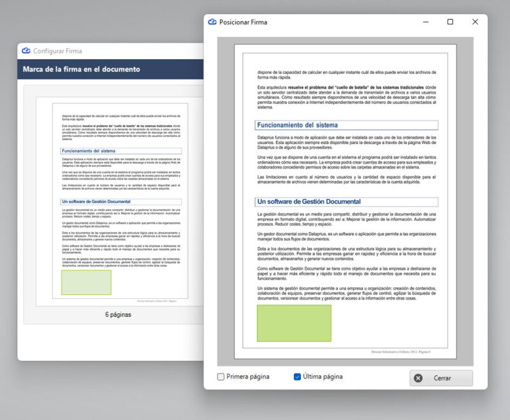
Task: Click "Funcionamiento del sistema" heading in large preview
Action: tap(298, 125)
